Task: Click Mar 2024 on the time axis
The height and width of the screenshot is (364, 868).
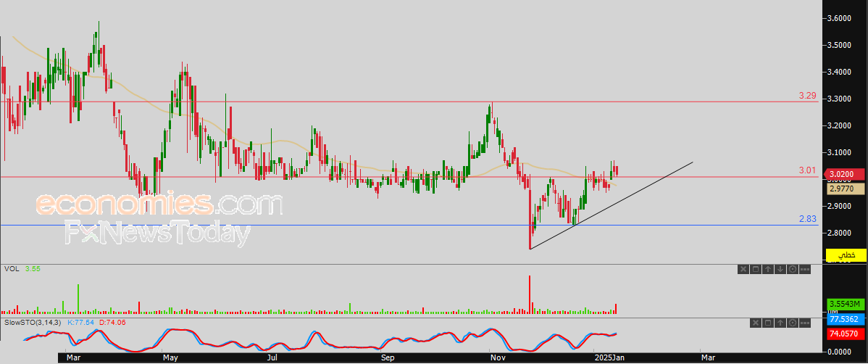Action: 73,358
